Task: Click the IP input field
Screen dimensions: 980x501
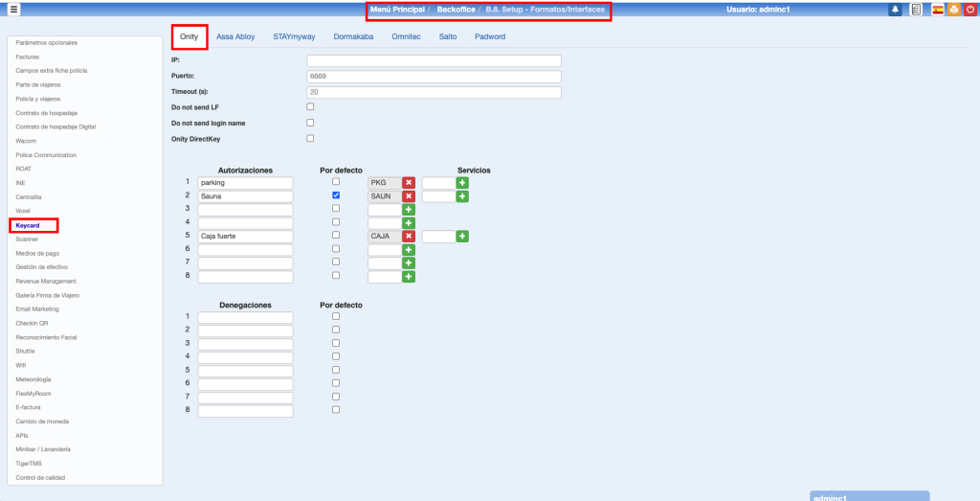Action: click(x=433, y=60)
